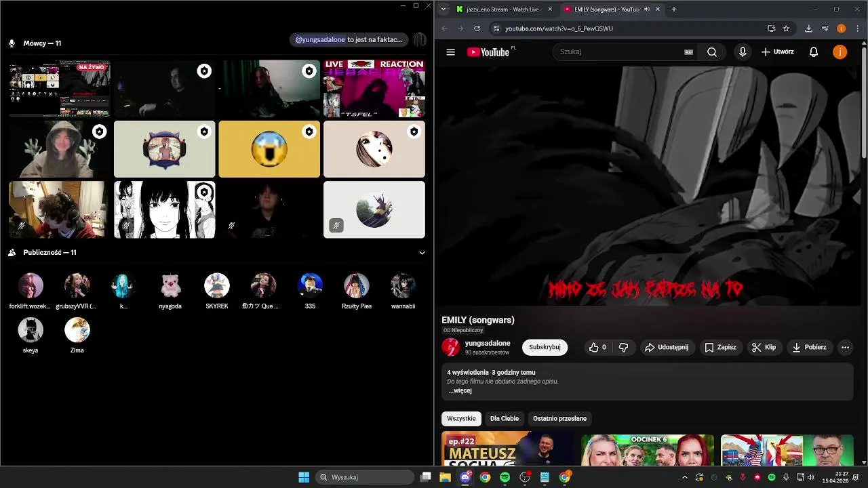Open the Chrome profile avatar
This screenshot has height=488, width=868.
click(x=841, y=28)
